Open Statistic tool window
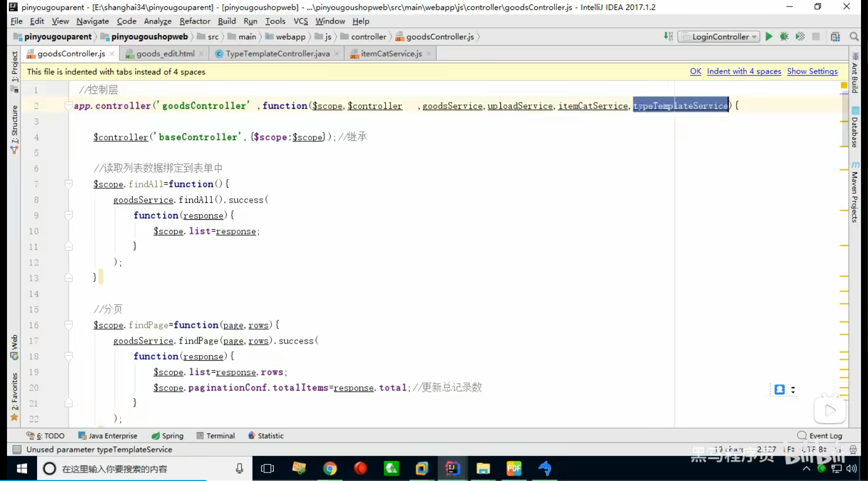 pyautogui.click(x=266, y=436)
